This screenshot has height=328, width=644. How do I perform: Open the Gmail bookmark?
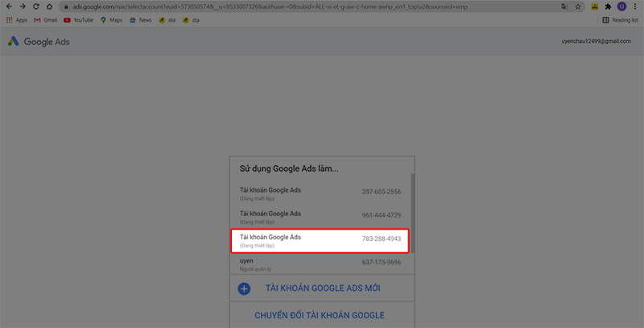(47, 19)
